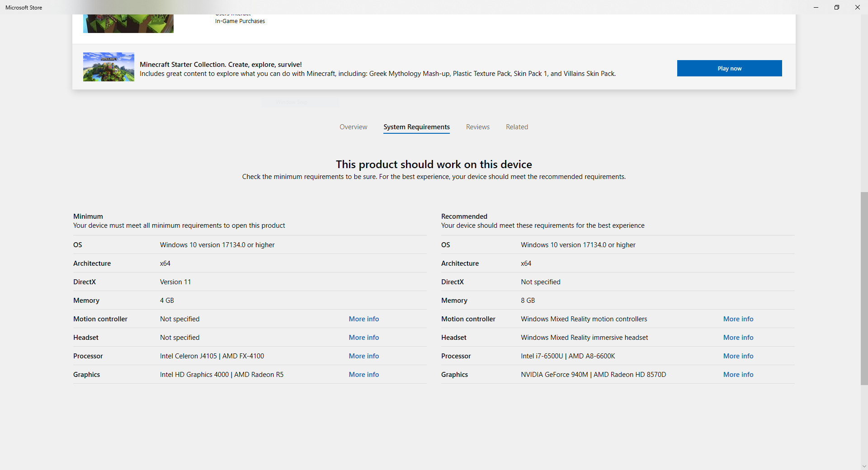868x470 pixels.
Task: Click the Play now button
Action: coord(729,68)
